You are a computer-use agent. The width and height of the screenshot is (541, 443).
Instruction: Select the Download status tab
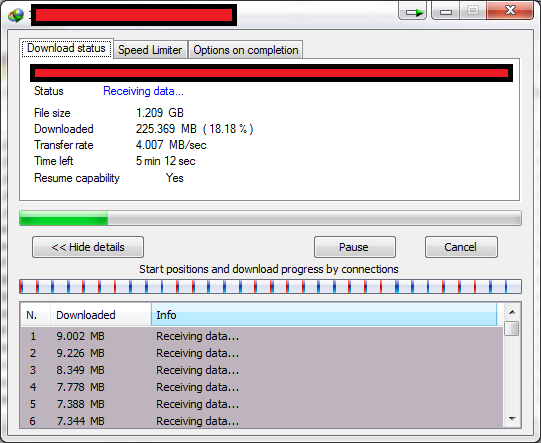coord(66,48)
